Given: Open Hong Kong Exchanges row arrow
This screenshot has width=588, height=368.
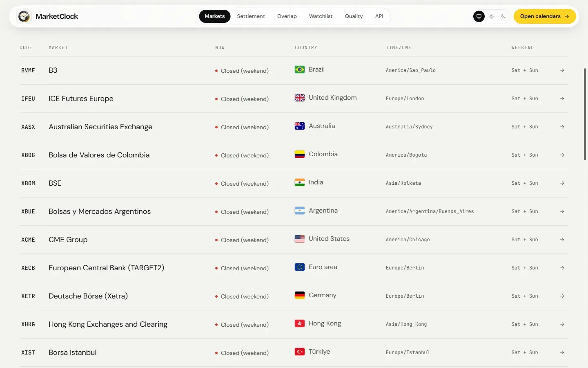Looking at the screenshot, I should (562, 324).
